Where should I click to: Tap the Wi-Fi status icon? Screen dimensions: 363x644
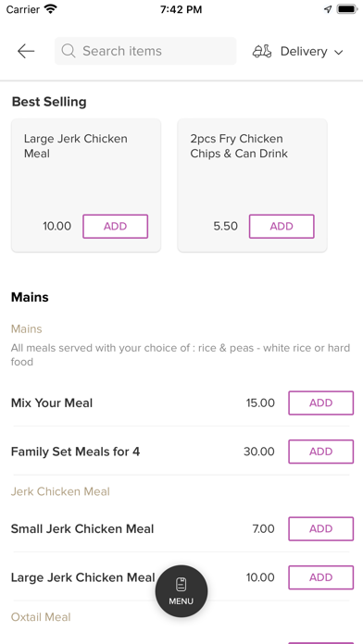(51, 8)
